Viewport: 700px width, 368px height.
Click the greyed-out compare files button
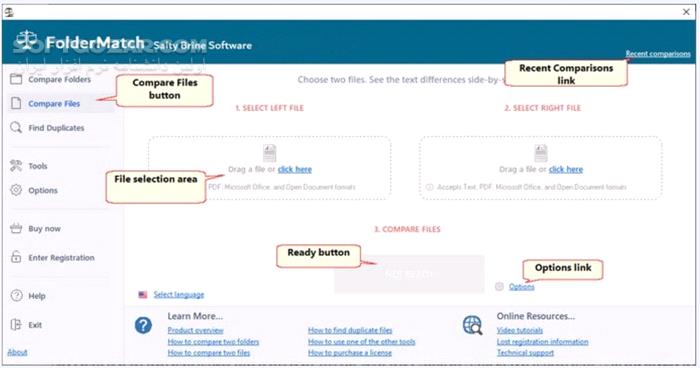point(409,274)
